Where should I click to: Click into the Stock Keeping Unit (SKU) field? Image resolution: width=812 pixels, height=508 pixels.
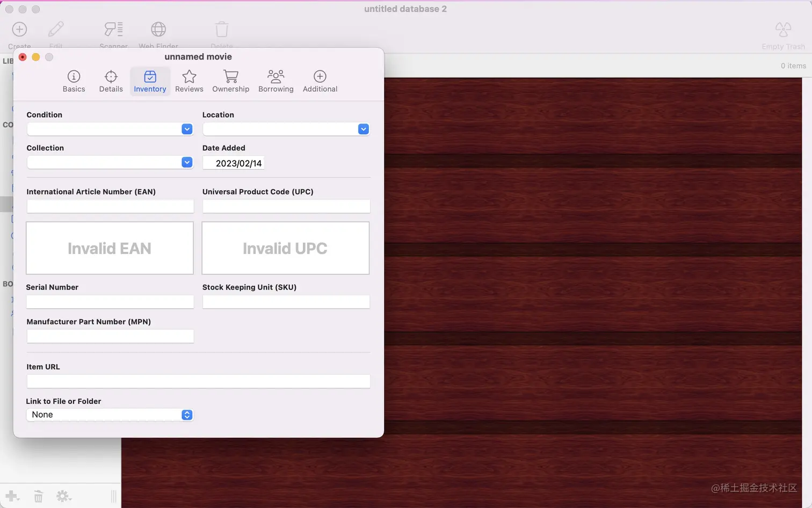286,302
